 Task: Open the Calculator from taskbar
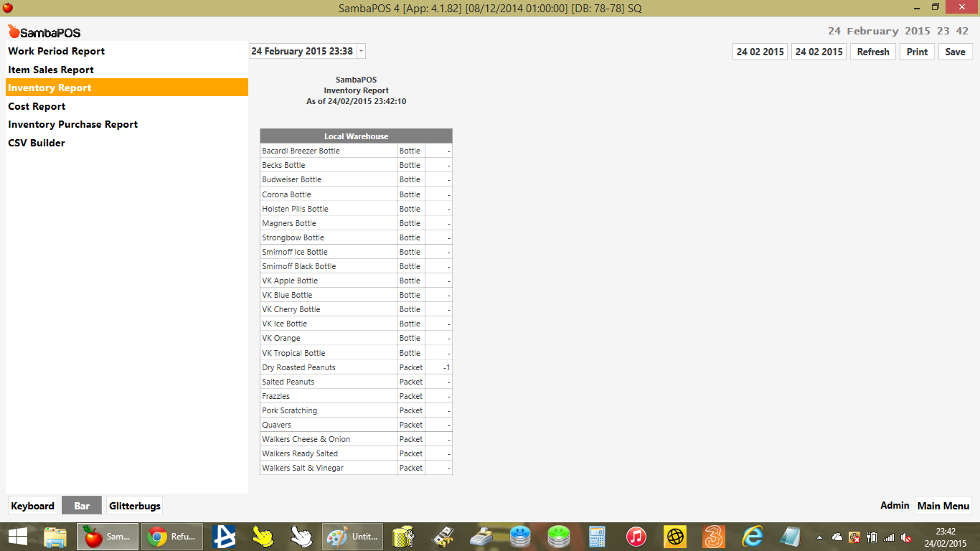click(598, 537)
